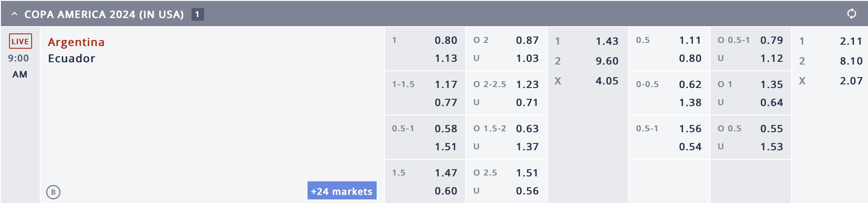Select first-half Over 0.5-1 odds 0.79

coord(771,40)
